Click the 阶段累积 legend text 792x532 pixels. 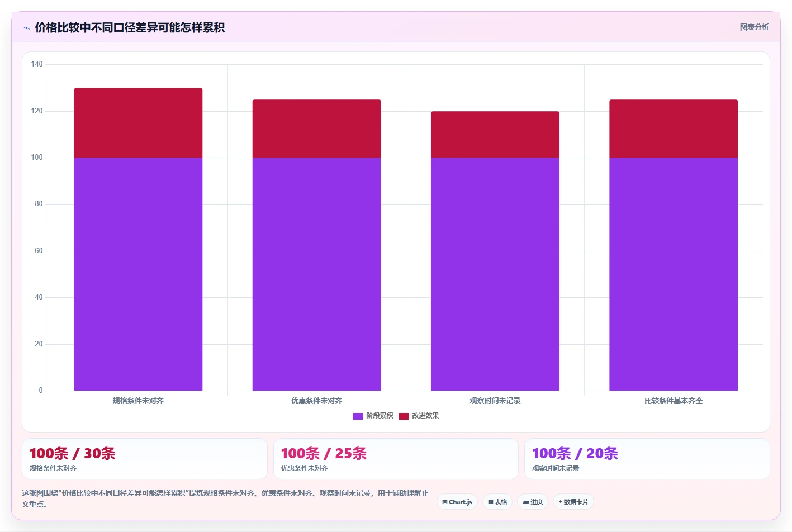380,416
